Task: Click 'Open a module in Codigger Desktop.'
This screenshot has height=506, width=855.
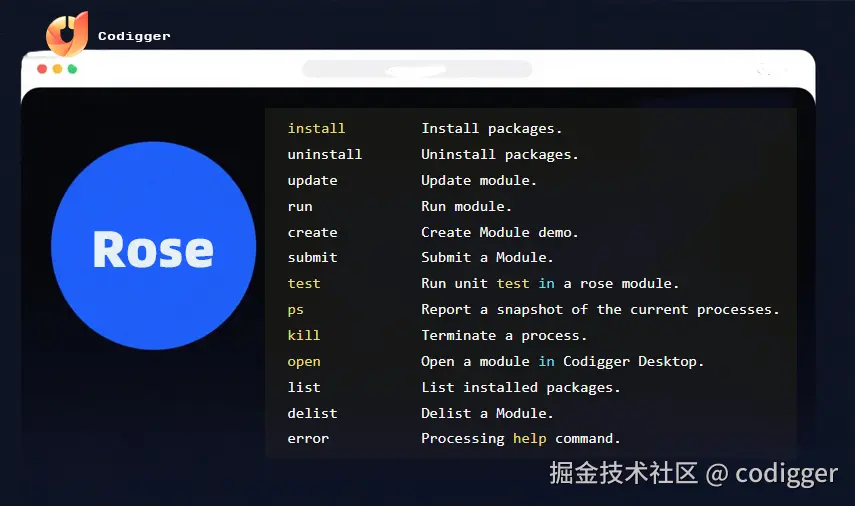Action: point(562,362)
